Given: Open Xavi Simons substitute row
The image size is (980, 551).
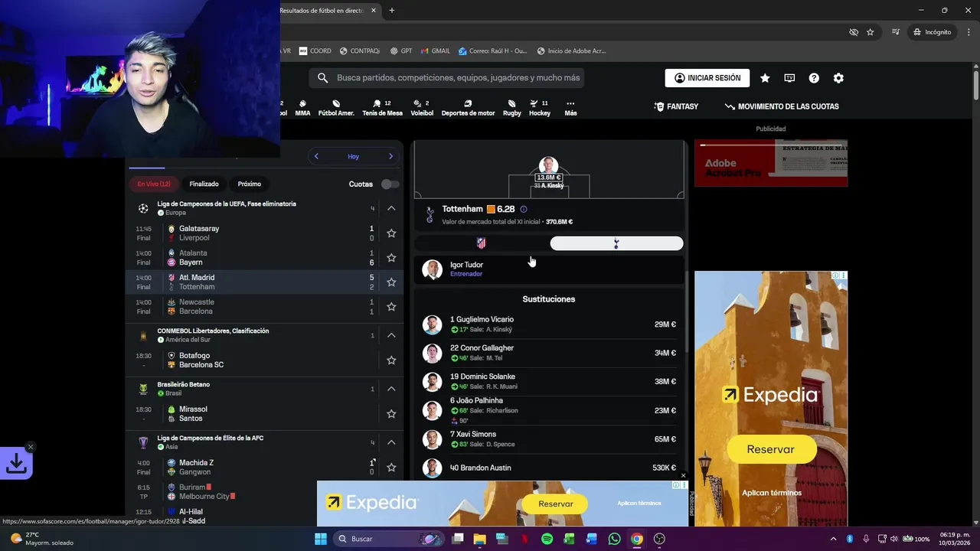Looking at the screenshot, I should 548,439.
